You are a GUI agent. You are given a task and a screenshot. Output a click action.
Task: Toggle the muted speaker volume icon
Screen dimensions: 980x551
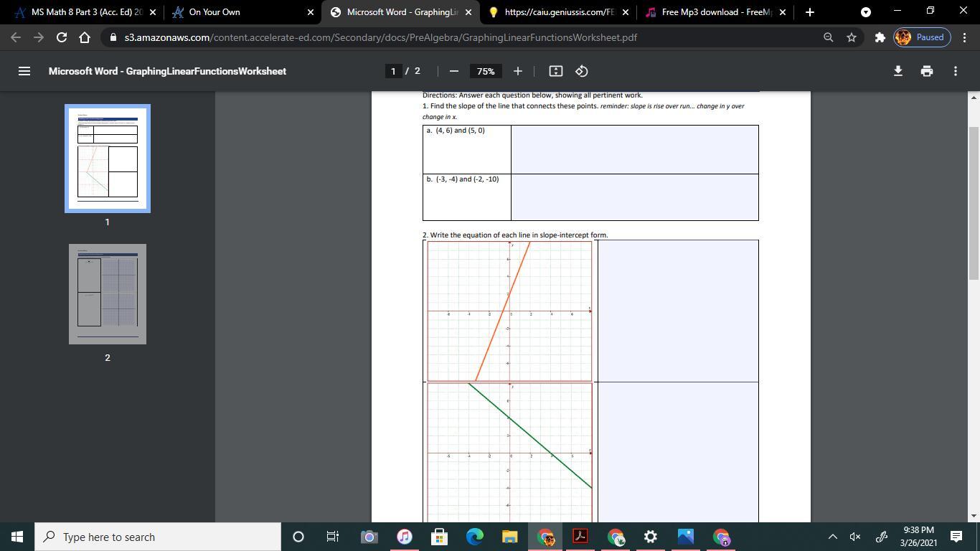[855, 537]
